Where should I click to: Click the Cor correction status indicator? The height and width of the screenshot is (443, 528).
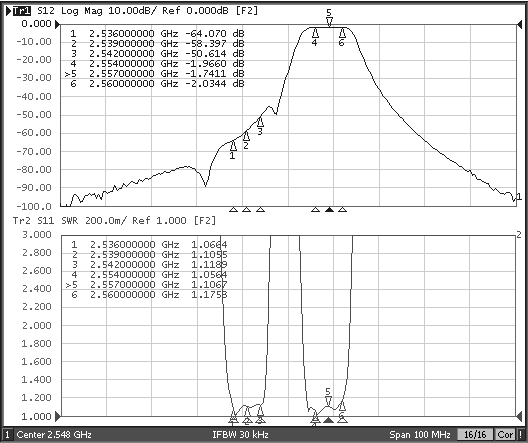(505, 435)
